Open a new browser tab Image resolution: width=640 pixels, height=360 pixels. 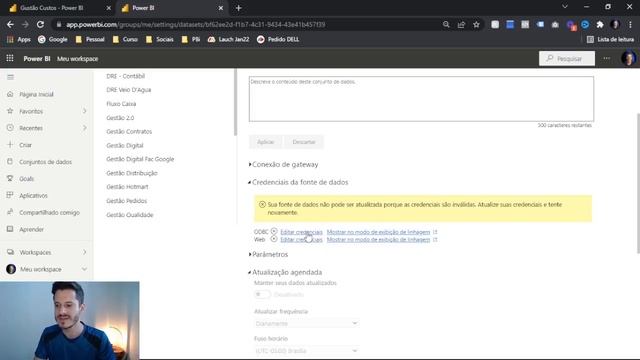click(239, 8)
